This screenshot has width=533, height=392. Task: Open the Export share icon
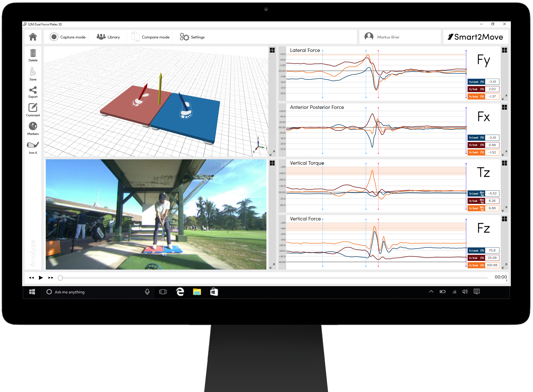[33, 92]
